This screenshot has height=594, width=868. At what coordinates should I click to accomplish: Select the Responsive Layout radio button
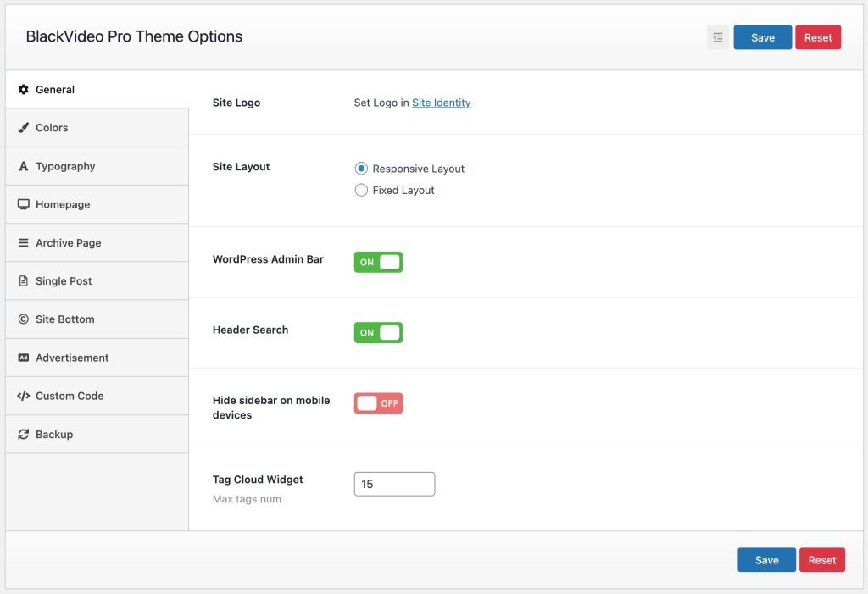[361, 169]
